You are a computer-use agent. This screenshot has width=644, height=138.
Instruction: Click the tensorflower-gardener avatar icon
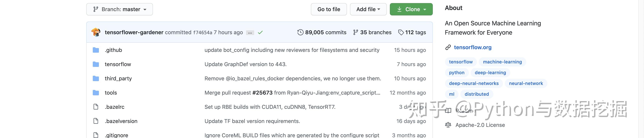pos(96,32)
